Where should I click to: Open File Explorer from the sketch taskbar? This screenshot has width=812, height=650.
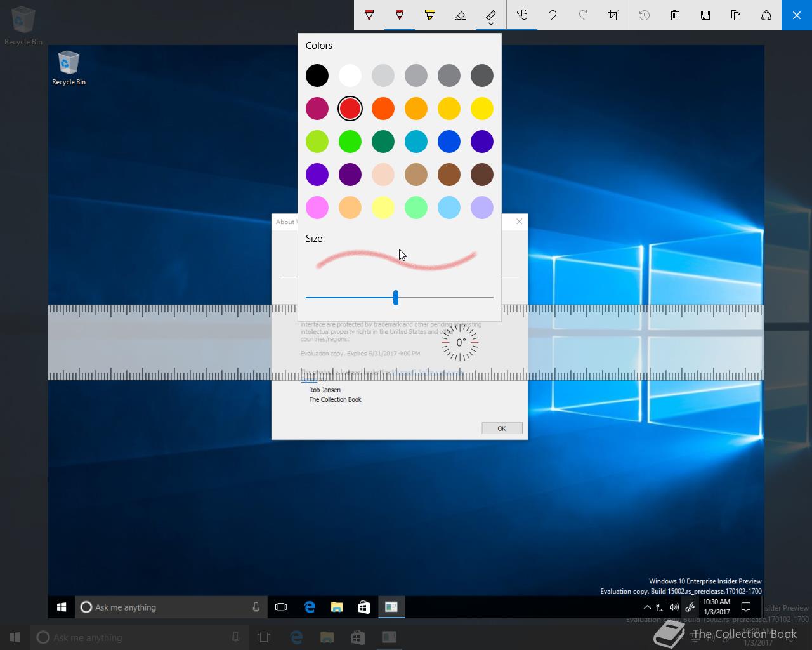pos(337,607)
